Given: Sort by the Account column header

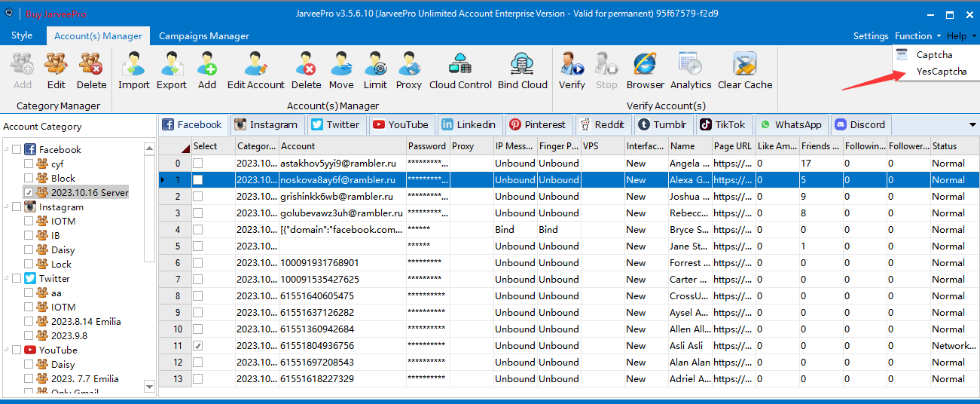Looking at the screenshot, I should click(x=342, y=146).
